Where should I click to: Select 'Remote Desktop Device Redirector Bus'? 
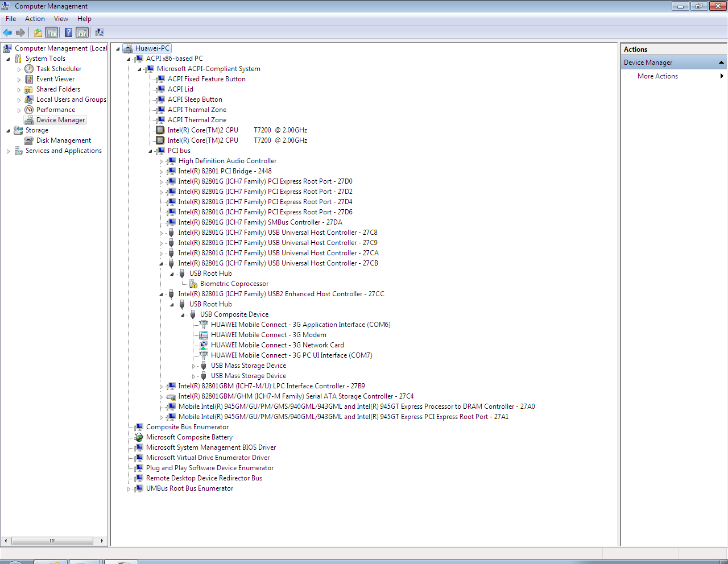(204, 478)
